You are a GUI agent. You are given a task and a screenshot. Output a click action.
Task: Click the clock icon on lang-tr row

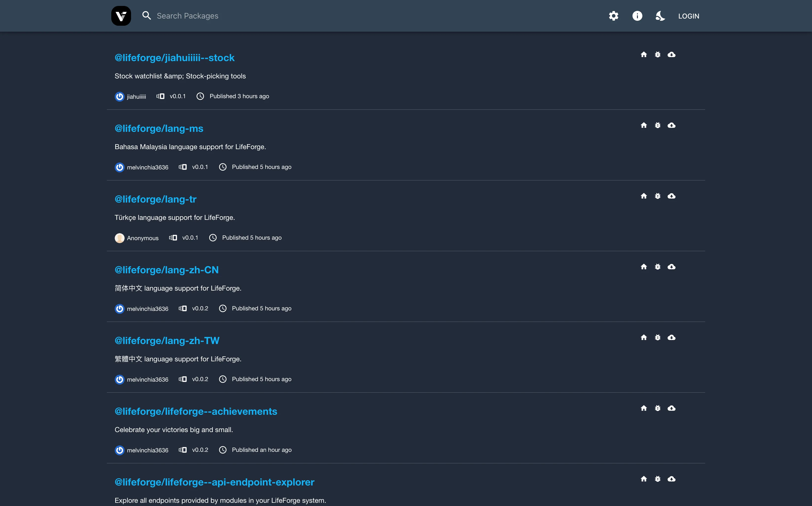(x=213, y=238)
